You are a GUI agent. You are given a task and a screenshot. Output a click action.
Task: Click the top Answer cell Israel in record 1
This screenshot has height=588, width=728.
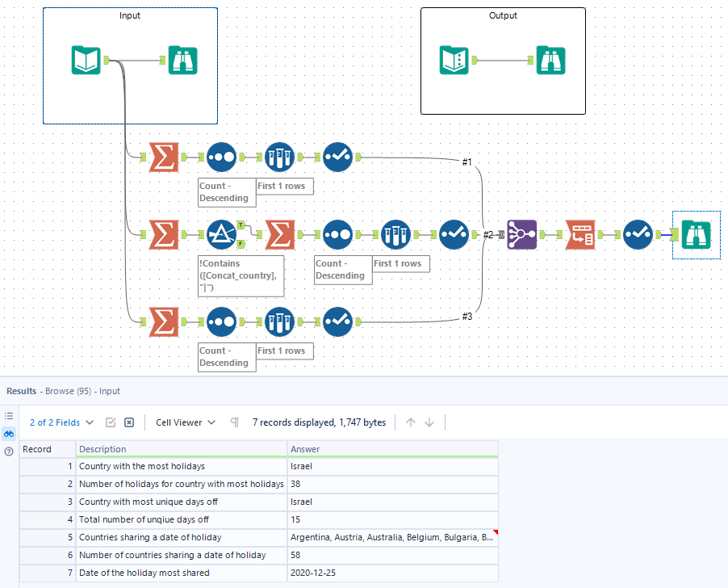393,466
